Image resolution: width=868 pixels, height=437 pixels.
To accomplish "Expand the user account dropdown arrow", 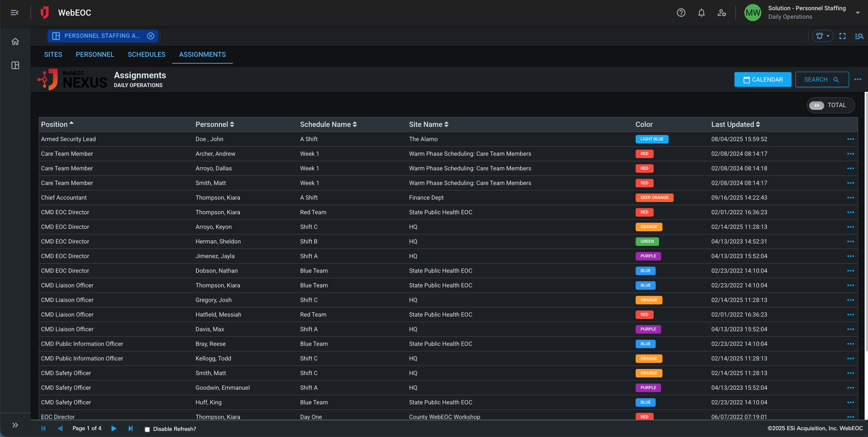I will (x=857, y=13).
